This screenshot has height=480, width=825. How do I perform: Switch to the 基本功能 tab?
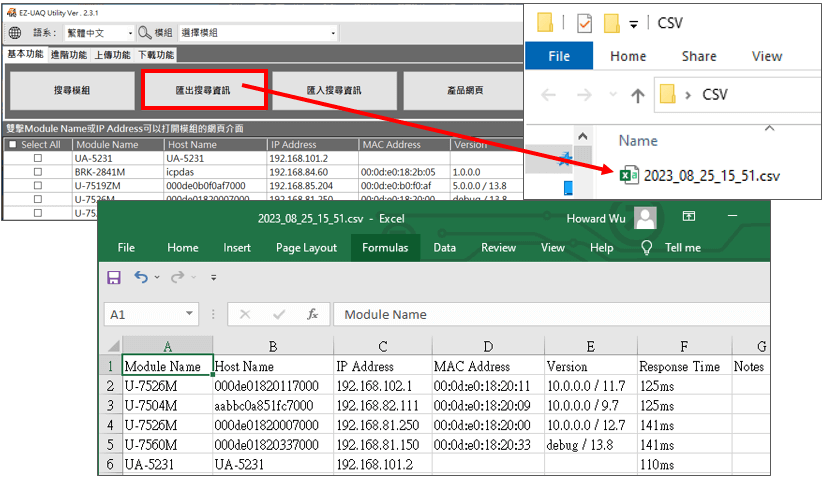tap(25, 54)
